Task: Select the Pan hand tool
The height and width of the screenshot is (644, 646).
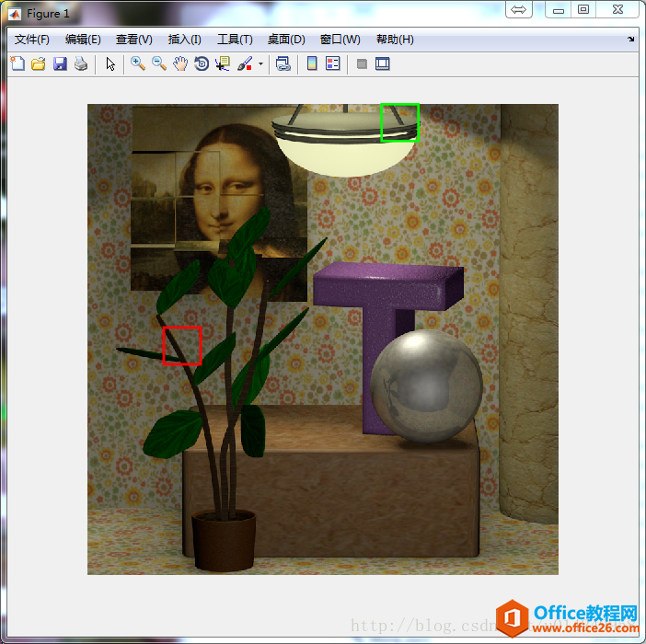Action: tap(180, 63)
